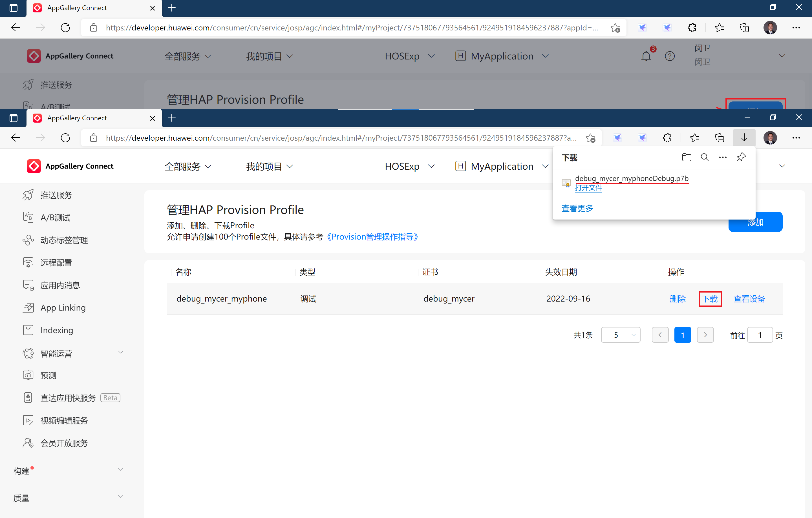Viewport: 812px width, 518px height.
Task: Open 全部服务 dropdown in front page header
Action: pos(188,166)
